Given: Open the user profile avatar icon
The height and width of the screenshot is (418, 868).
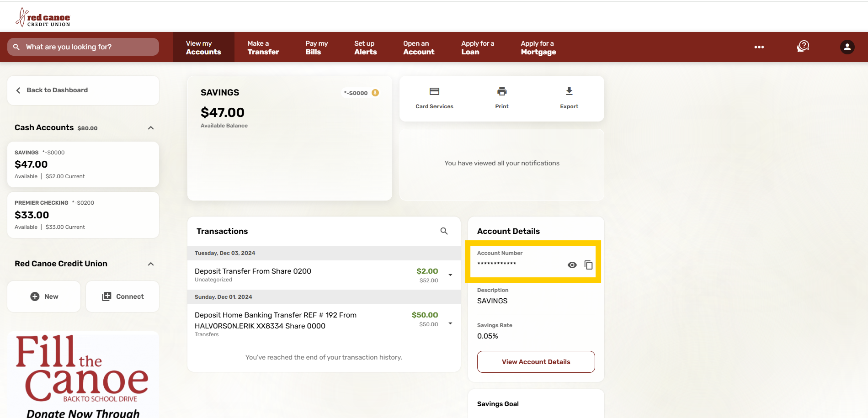Looking at the screenshot, I should coord(847,47).
